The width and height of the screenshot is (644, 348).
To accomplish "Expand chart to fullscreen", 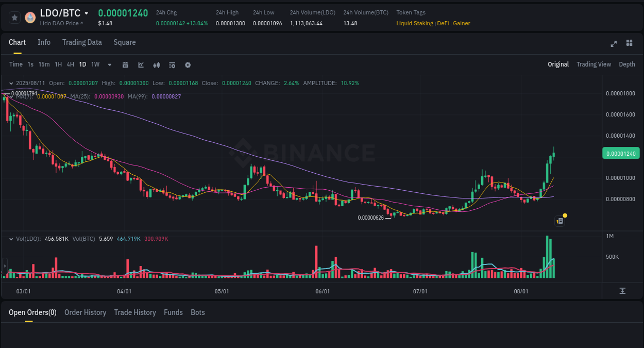I will (613, 44).
